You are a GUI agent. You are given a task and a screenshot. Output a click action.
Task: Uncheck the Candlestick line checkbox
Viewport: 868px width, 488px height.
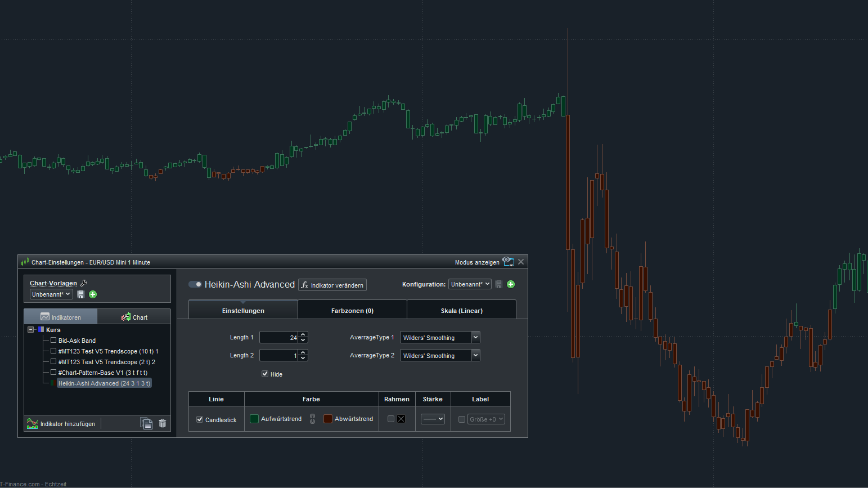200,419
